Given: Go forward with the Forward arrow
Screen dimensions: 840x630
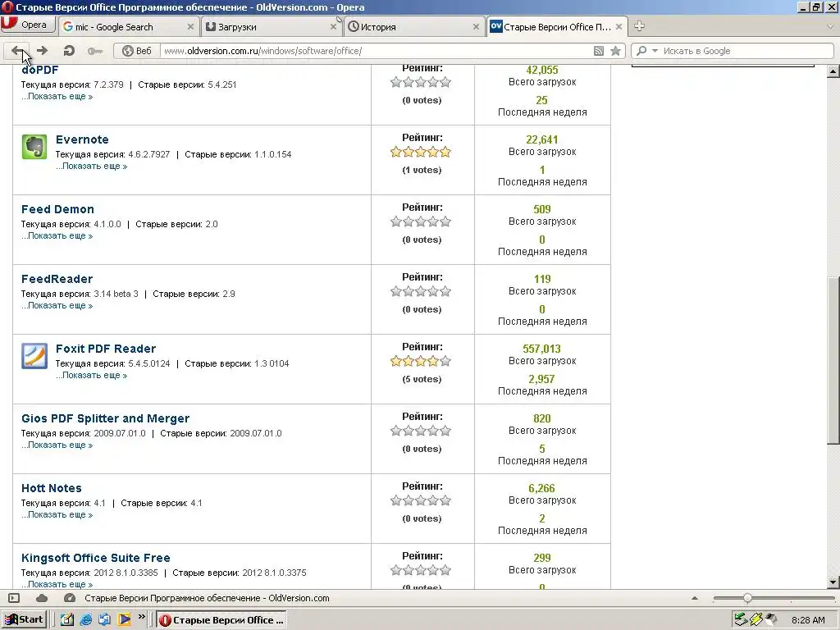Looking at the screenshot, I should click(x=42, y=51).
